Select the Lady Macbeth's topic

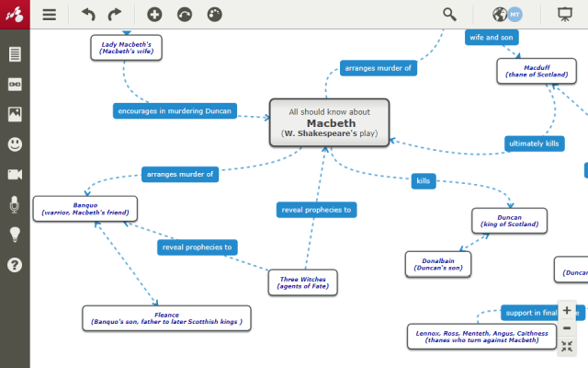tap(127, 48)
